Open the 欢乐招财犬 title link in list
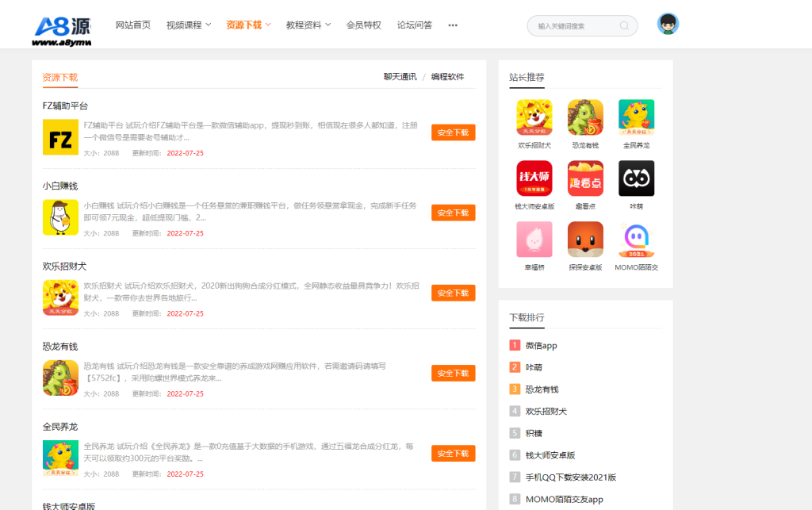Screen dimensions: 812x510 point(64,267)
